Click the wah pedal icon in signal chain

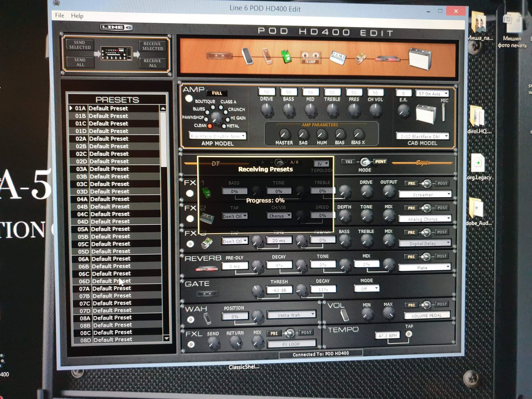click(x=267, y=56)
